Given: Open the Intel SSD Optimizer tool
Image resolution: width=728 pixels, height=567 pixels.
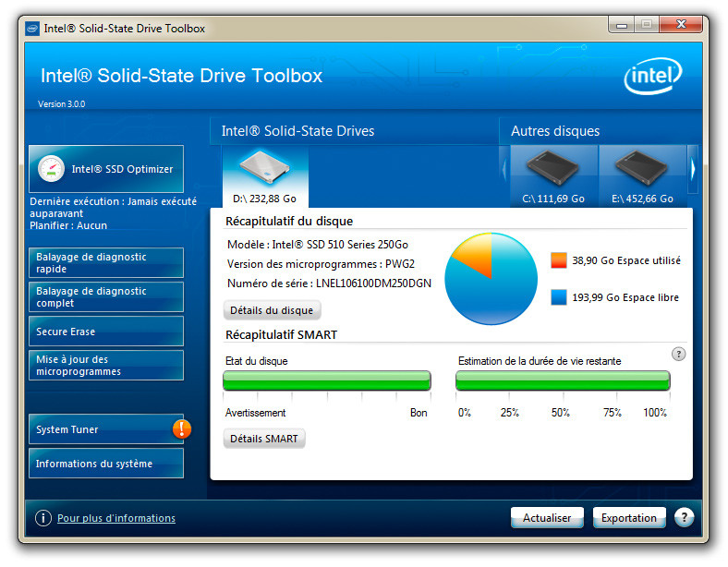Looking at the screenshot, I should [106, 169].
